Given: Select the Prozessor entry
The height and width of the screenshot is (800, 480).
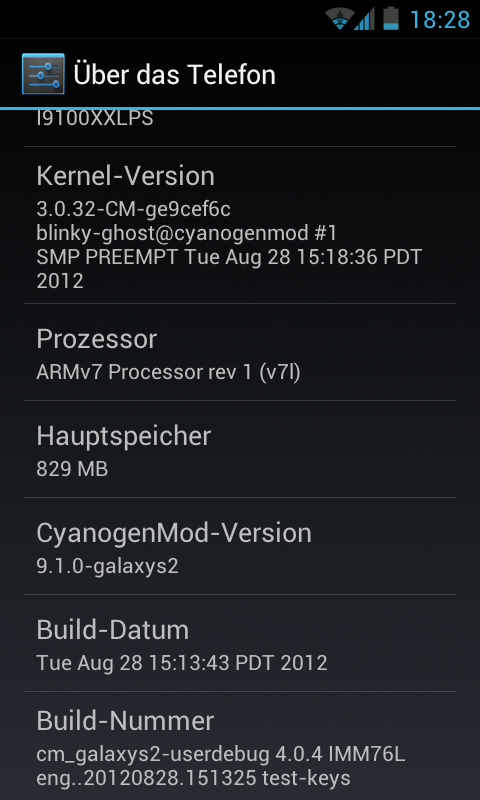Looking at the screenshot, I should (240, 352).
